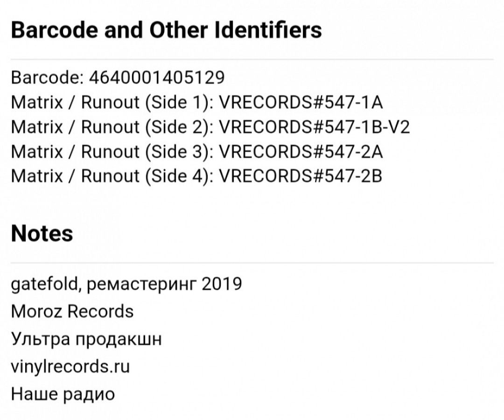
Task: Click the Notes section heading
Action: click(x=42, y=233)
